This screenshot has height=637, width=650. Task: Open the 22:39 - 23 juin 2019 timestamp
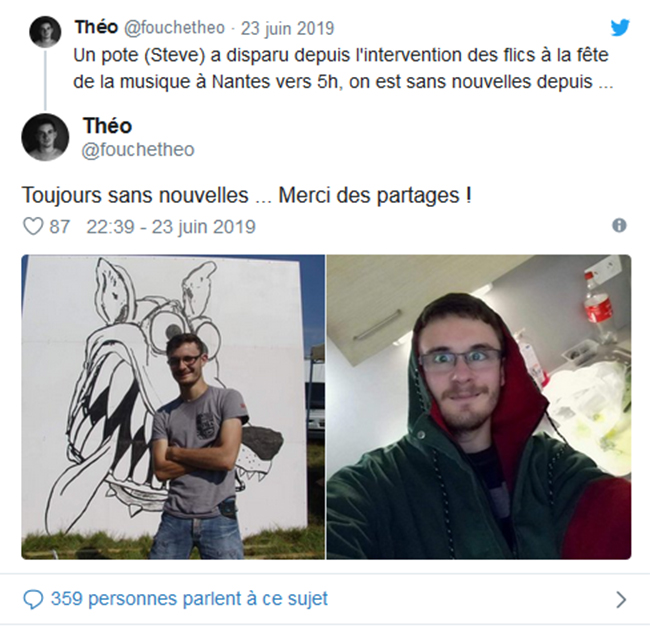point(171,227)
